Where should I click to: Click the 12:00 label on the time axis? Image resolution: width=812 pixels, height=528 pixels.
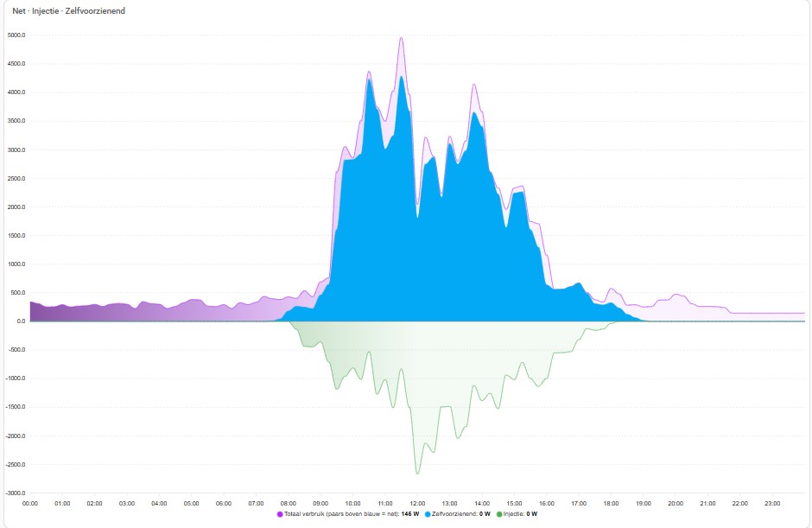tap(417, 504)
